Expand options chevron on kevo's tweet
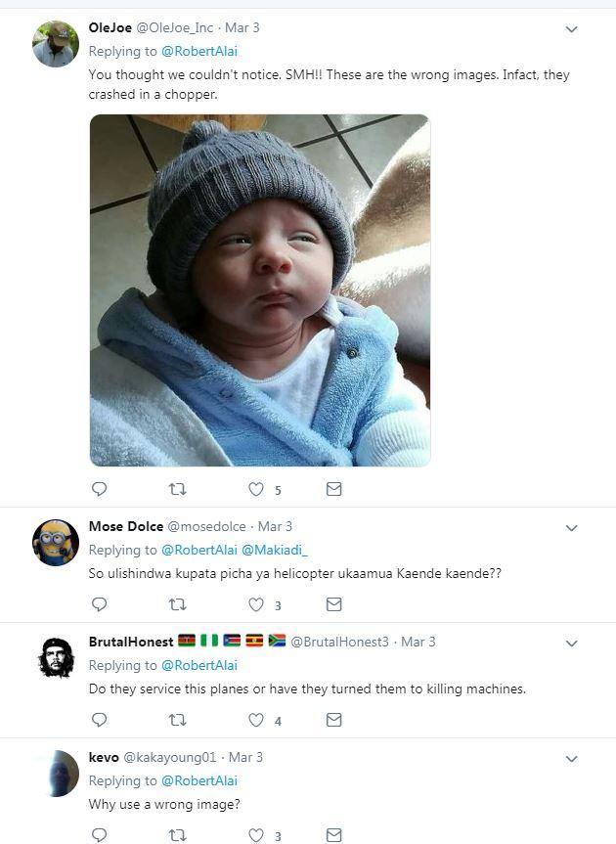The image size is (616, 844). (571, 759)
